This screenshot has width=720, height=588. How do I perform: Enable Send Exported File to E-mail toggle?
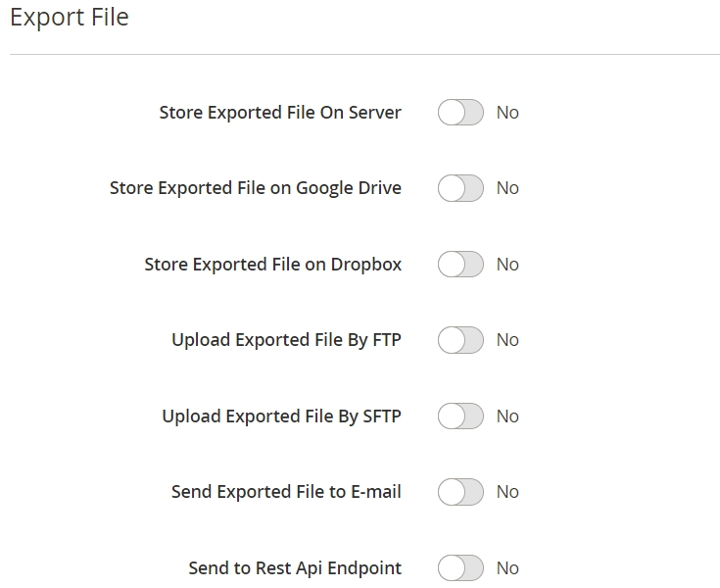(460, 492)
